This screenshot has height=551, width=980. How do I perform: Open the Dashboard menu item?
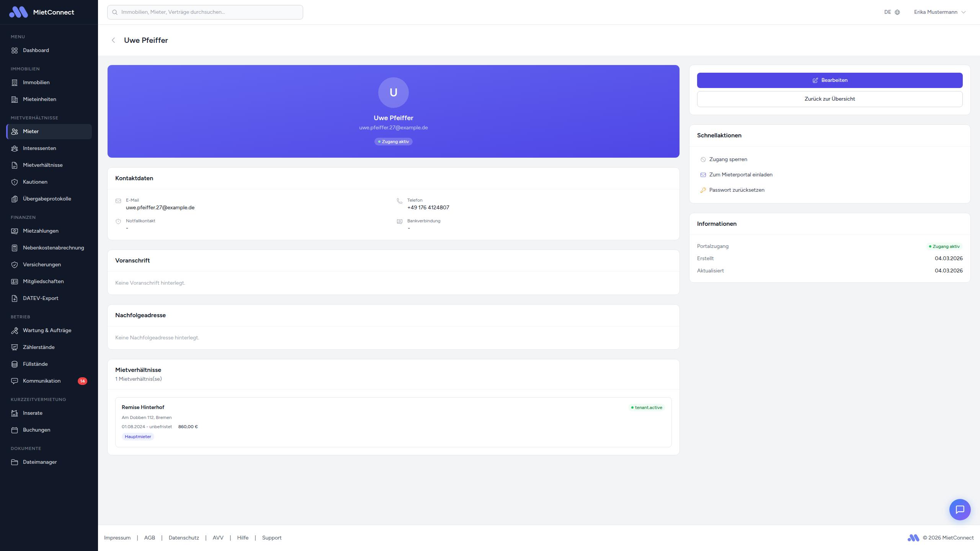click(x=36, y=50)
